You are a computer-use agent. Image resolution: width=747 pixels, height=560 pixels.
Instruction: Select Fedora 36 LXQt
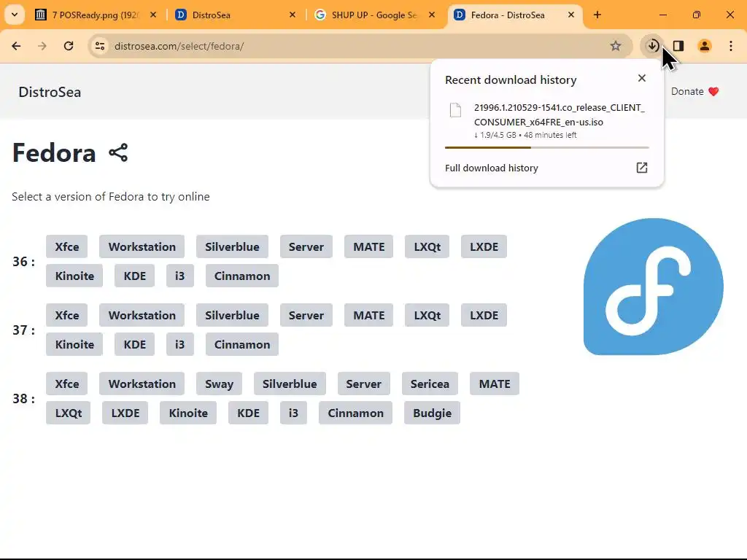427,246
